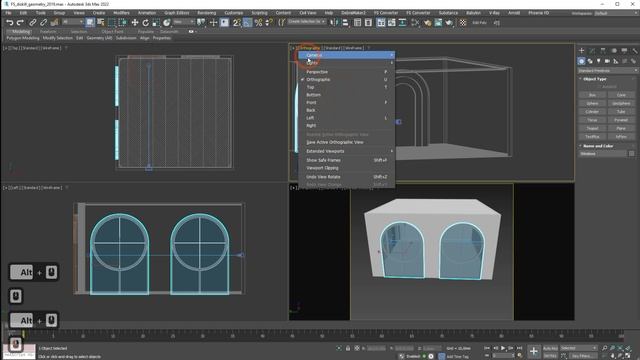Toggle the Spinner Snap icon
Screen dimensions: 640x360
tap(269, 22)
